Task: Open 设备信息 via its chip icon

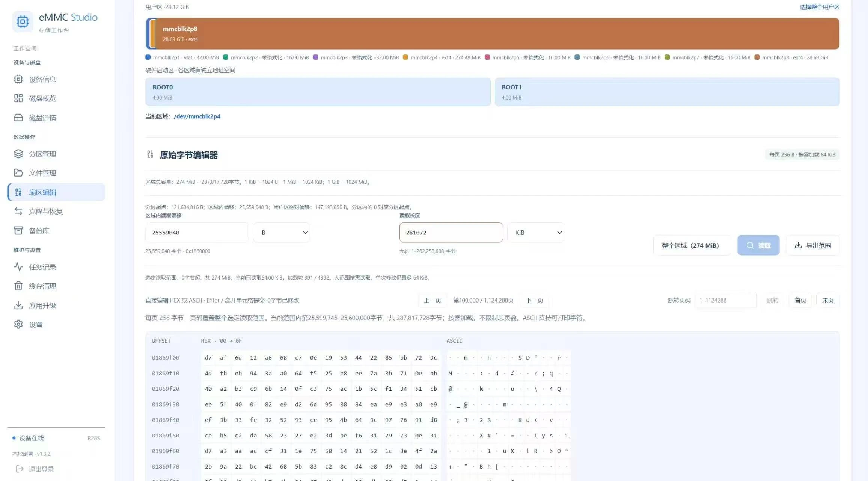Action: point(18,79)
